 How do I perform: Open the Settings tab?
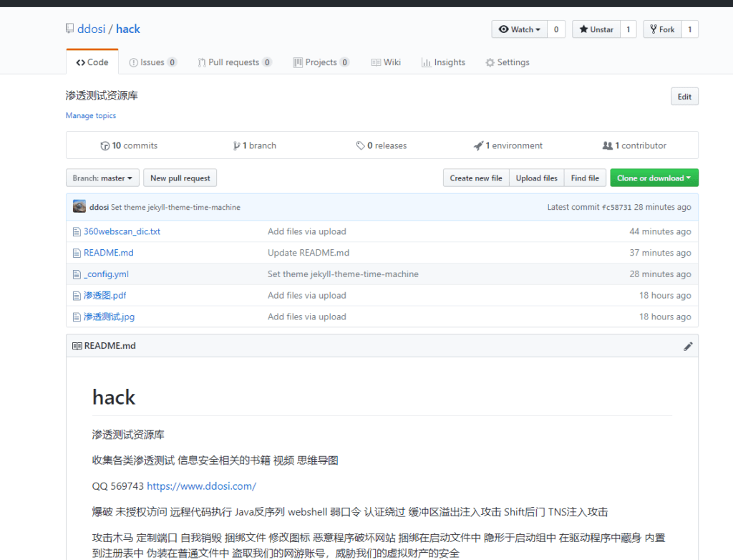tap(508, 62)
